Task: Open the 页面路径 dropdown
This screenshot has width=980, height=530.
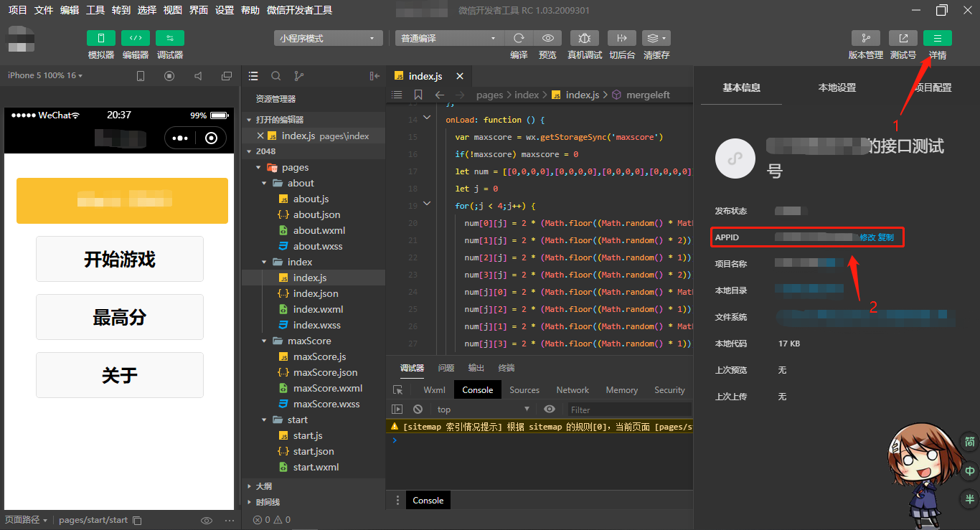Action: (26, 520)
